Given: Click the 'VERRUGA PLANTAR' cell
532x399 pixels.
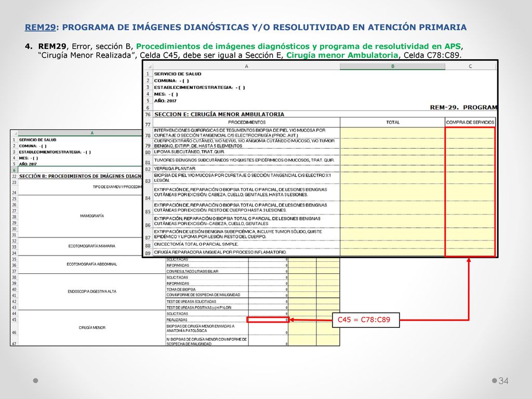Looking at the screenshot, I should pyautogui.click(x=247, y=169).
